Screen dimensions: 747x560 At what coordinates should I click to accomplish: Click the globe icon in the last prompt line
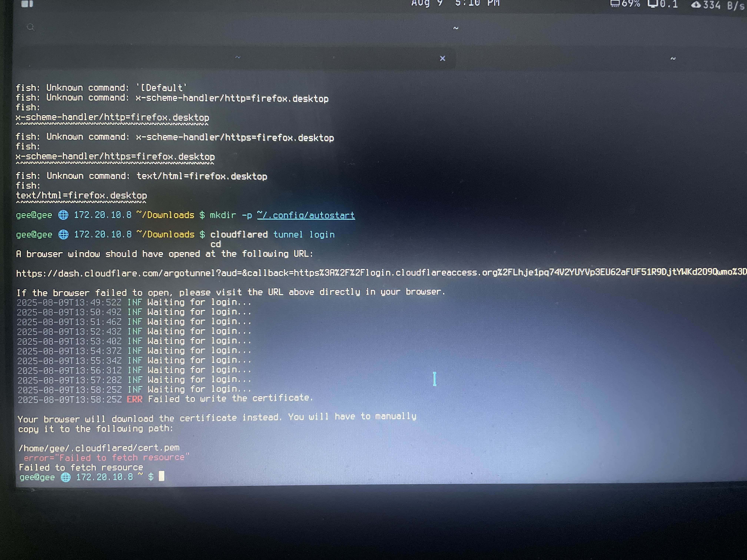pos(66,477)
